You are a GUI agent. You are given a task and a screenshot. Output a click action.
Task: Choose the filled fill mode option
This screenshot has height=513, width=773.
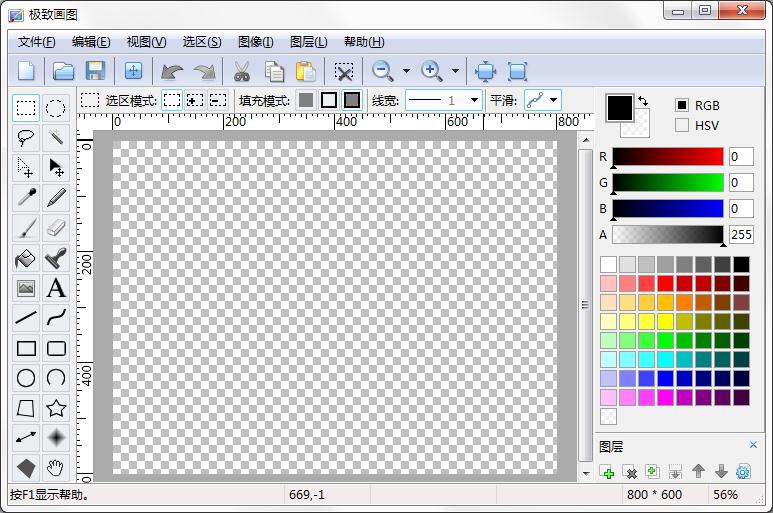pos(306,100)
